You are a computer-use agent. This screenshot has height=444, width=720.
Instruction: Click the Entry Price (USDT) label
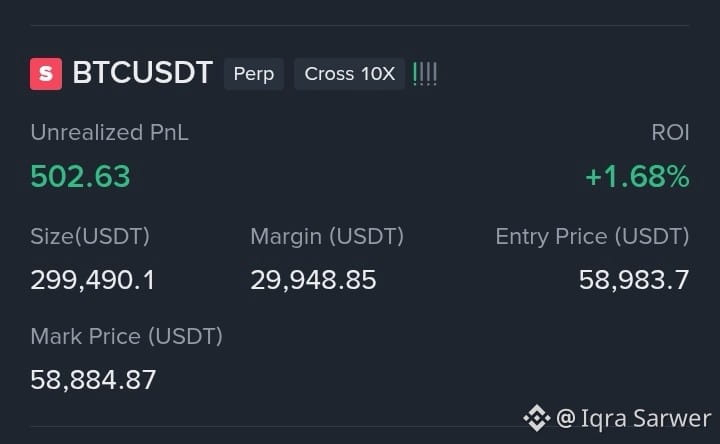(x=592, y=237)
